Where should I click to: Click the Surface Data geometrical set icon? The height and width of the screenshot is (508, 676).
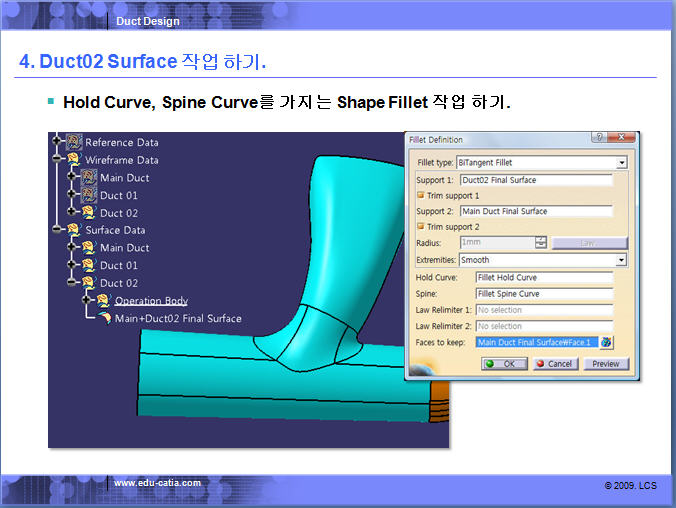(x=74, y=230)
